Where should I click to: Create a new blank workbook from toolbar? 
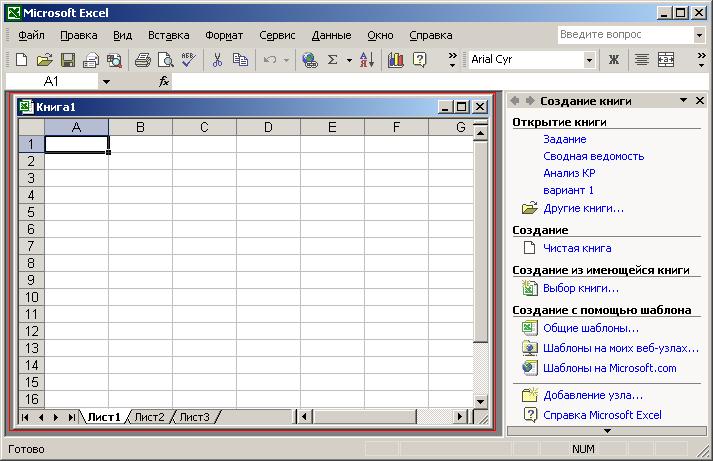click(x=21, y=60)
